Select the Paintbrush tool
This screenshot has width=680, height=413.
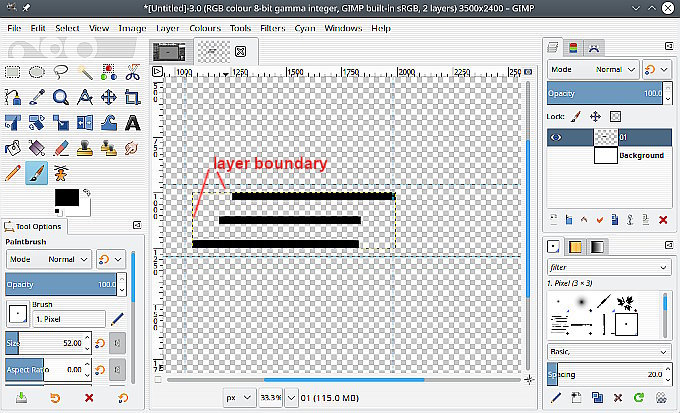37,173
